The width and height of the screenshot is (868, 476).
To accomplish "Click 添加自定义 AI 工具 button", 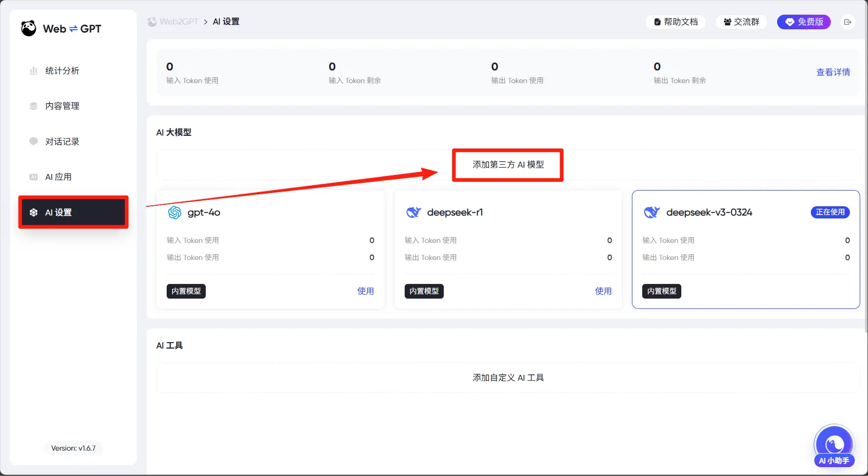I will 508,378.
